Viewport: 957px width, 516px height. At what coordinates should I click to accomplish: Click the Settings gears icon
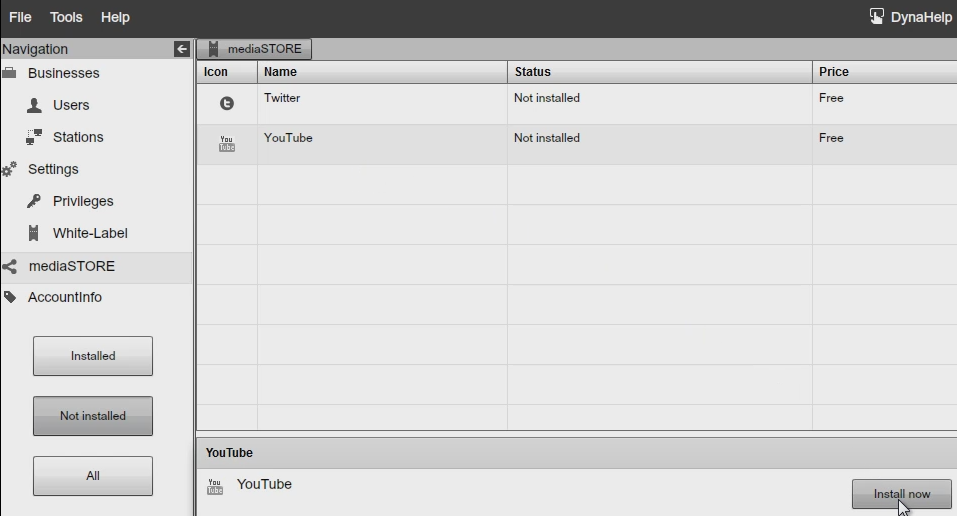[x=9, y=169]
